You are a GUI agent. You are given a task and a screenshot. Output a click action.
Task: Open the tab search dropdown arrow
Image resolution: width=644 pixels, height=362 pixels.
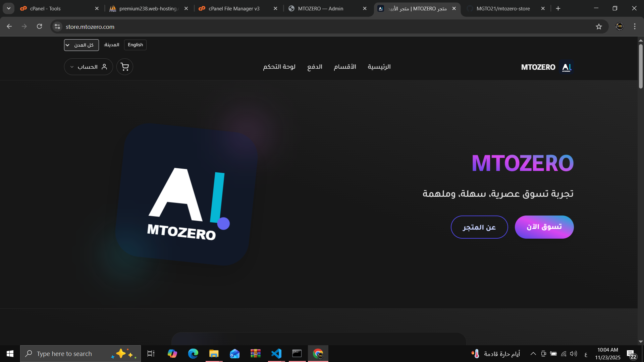pyautogui.click(x=9, y=8)
